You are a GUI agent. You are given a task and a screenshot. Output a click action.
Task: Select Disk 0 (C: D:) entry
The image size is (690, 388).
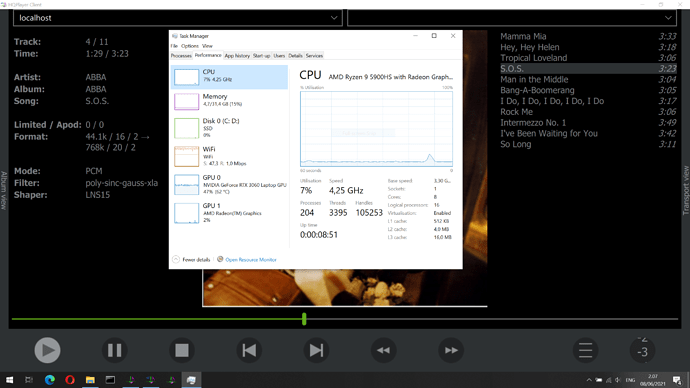tap(229, 128)
